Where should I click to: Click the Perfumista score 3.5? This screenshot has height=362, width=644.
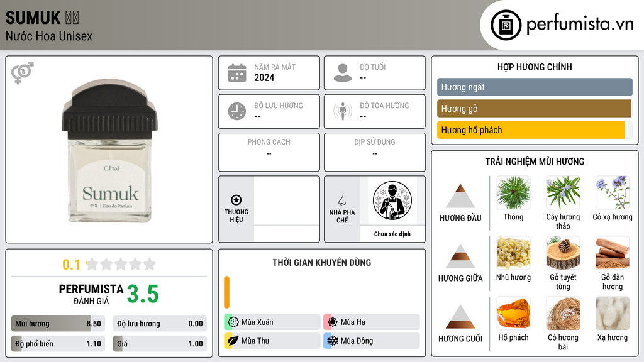(143, 294)
